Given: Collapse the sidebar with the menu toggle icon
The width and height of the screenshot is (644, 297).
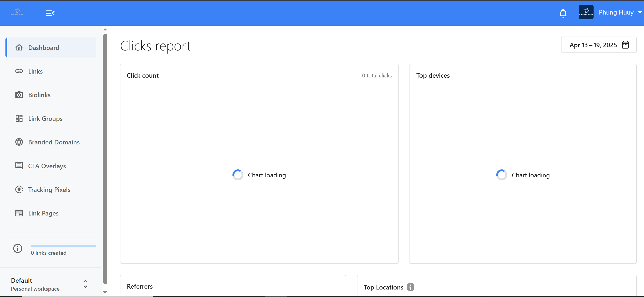Looking at the screenshot, I should [50, 13].
